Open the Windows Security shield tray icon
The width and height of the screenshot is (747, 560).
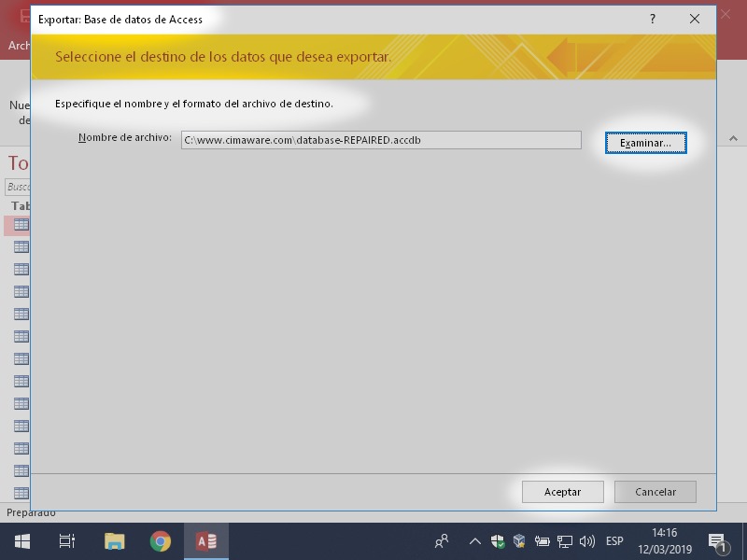click(x=498, y=541)
